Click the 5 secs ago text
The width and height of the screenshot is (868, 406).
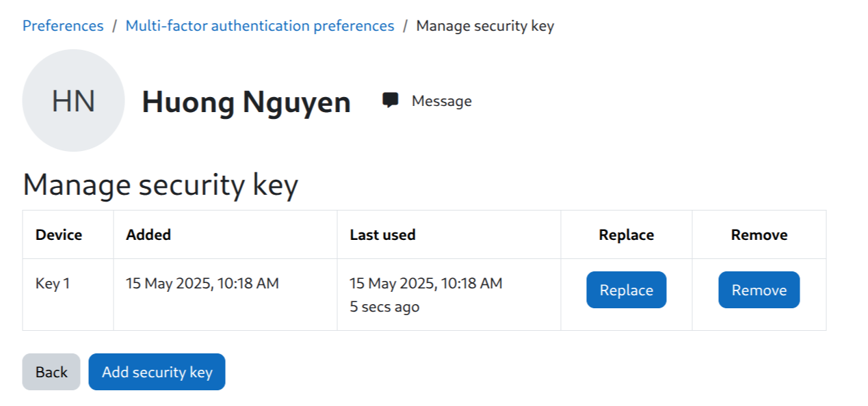click(x=384, y=308)
